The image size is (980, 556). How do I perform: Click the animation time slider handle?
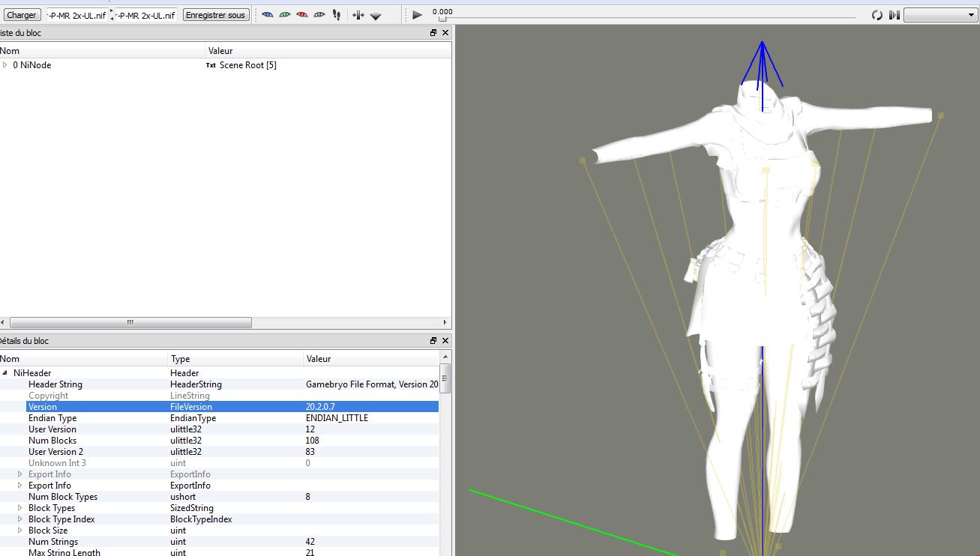point(442,18)
